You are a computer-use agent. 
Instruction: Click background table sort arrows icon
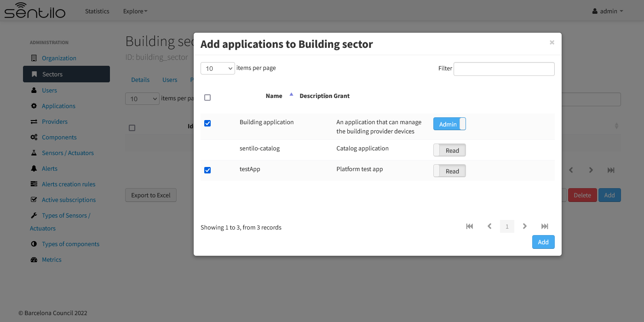pos(616,126)
